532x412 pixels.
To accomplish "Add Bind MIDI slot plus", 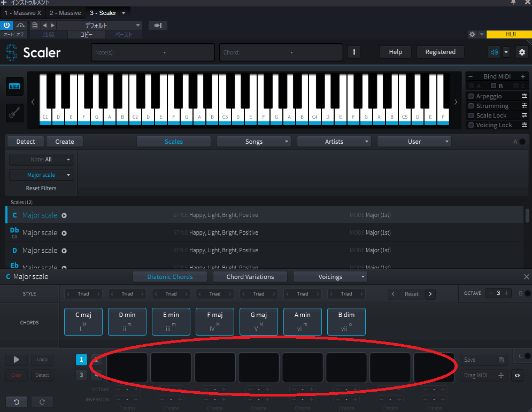I will point(523,76).
